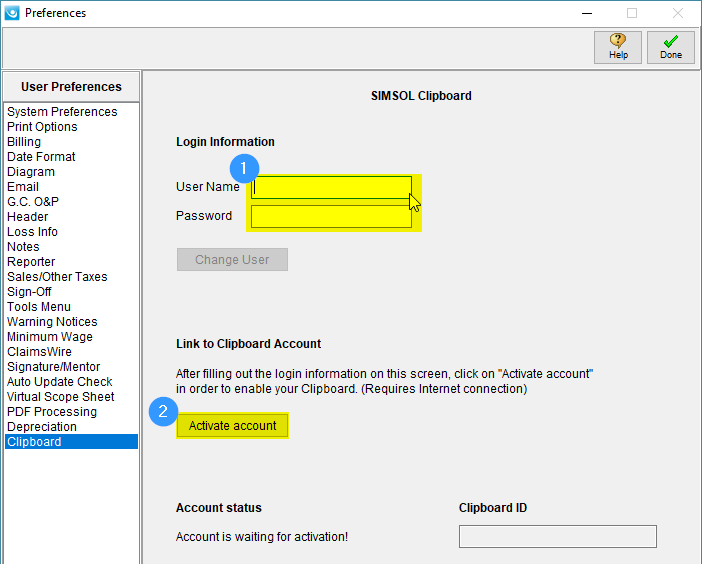Open Help with the question mark icon

(x=617, y=47)
